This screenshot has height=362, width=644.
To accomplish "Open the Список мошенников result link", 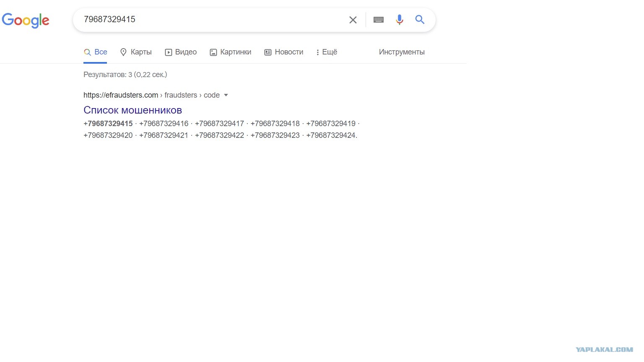I will (132, 110).
